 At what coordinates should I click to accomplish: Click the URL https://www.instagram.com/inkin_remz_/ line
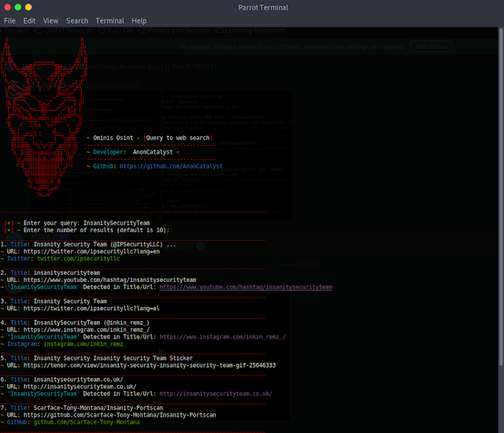pos(87,330)
